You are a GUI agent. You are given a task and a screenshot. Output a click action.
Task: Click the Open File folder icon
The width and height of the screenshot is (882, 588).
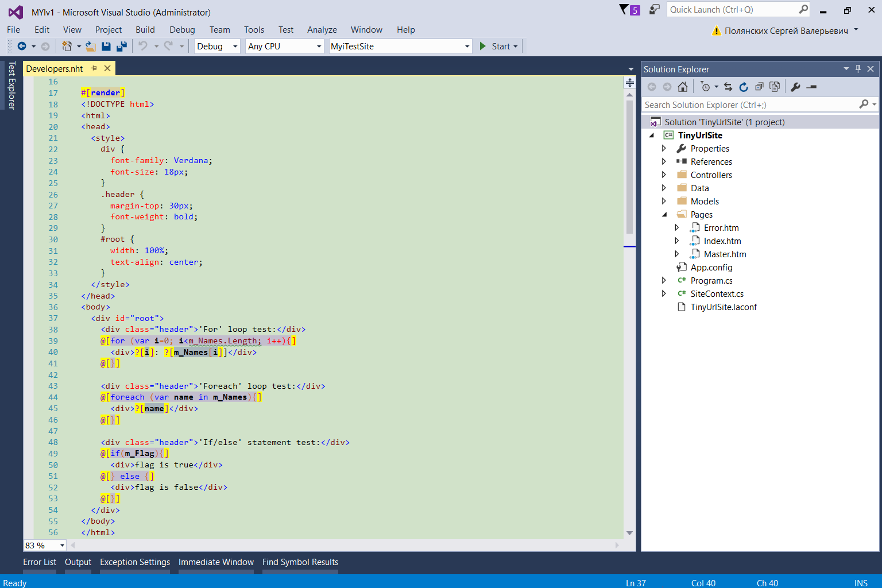(90, 46)
